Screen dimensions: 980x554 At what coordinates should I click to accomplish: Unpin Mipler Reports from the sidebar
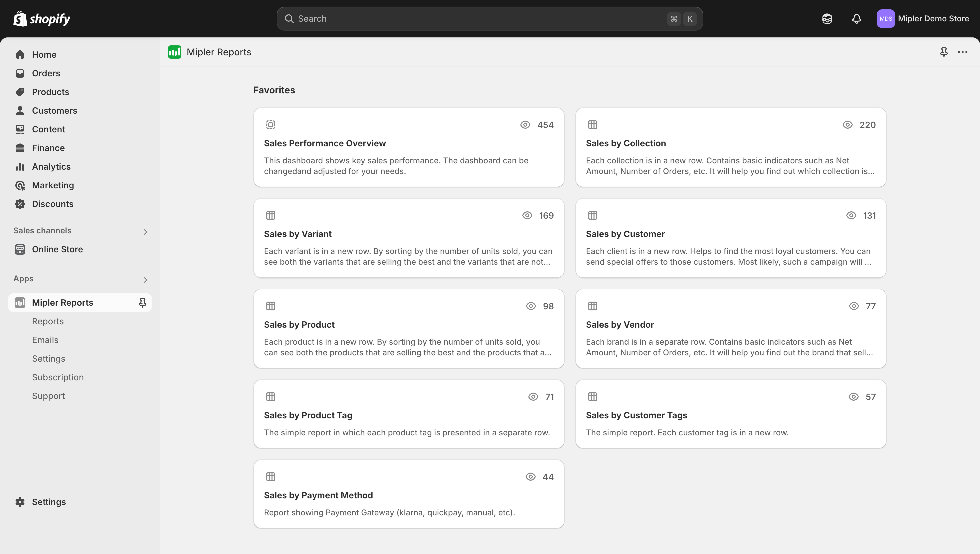[142, 302]
